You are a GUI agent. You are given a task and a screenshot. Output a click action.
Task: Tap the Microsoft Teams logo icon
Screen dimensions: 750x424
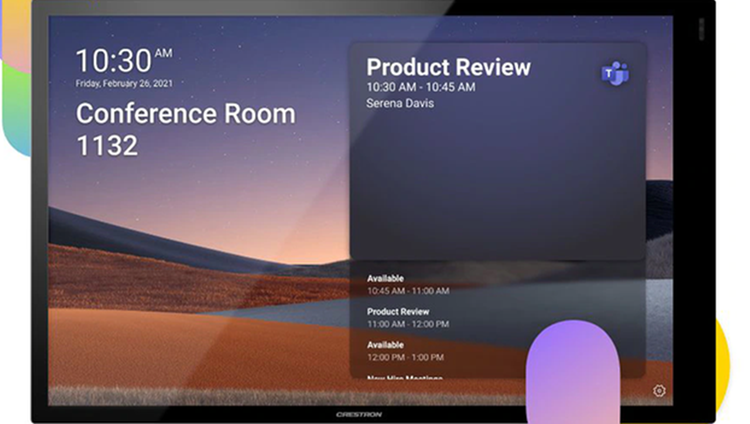(x=615, y=74)
